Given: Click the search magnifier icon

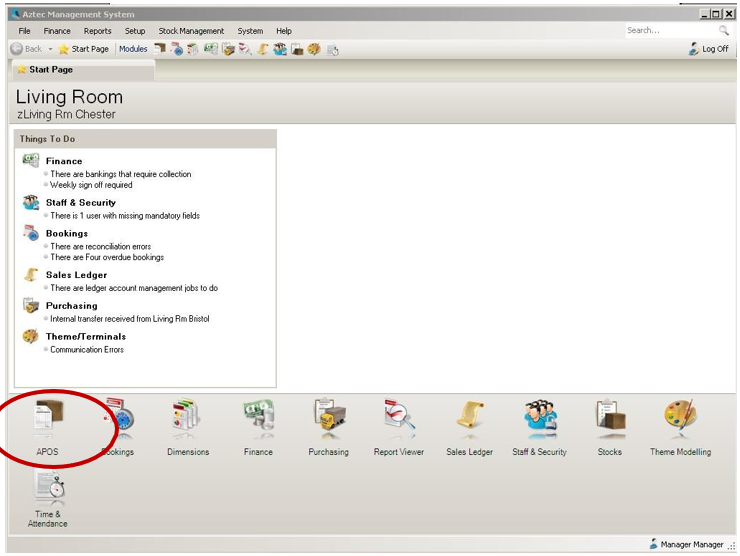Looking at the screenshot, I should 724,31.
